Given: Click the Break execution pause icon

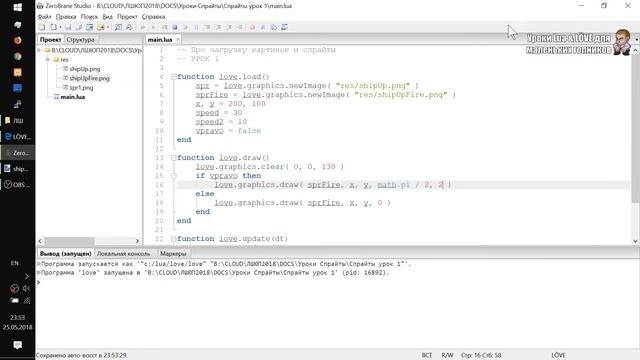Looking at the screenshot, I should point(196,27).
